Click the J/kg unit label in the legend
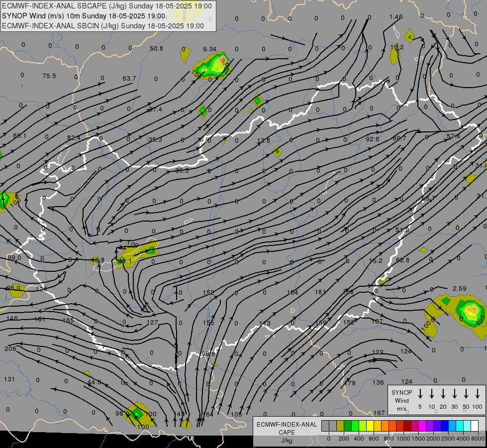 (x=287, y=441)
